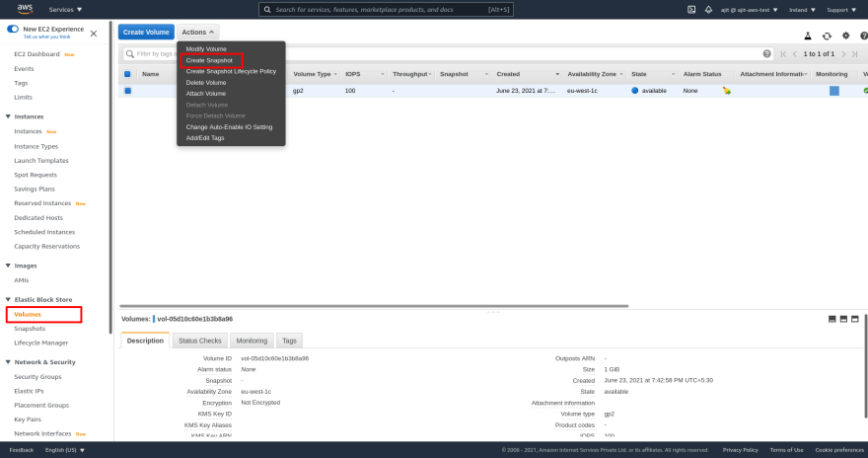Image resolution: width=868 pixels, height=458 pixels.
Task: Open the notifications bell icon
Action: 708,10
